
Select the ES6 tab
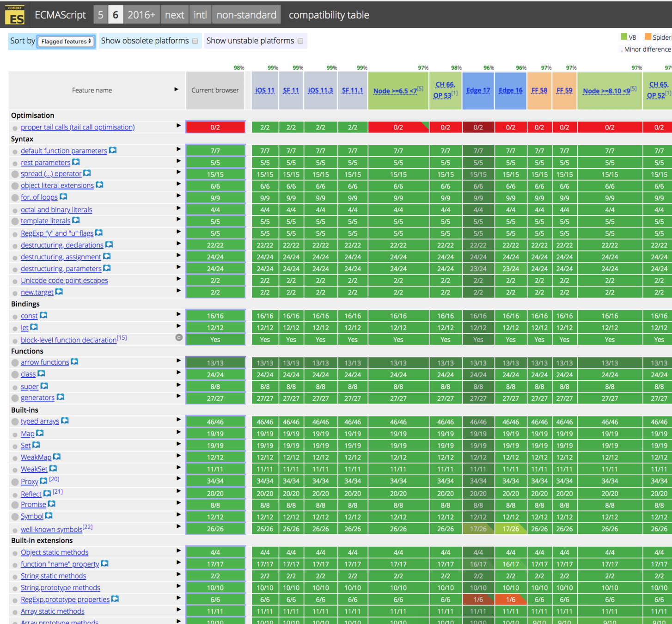click(x=116, y=15)
